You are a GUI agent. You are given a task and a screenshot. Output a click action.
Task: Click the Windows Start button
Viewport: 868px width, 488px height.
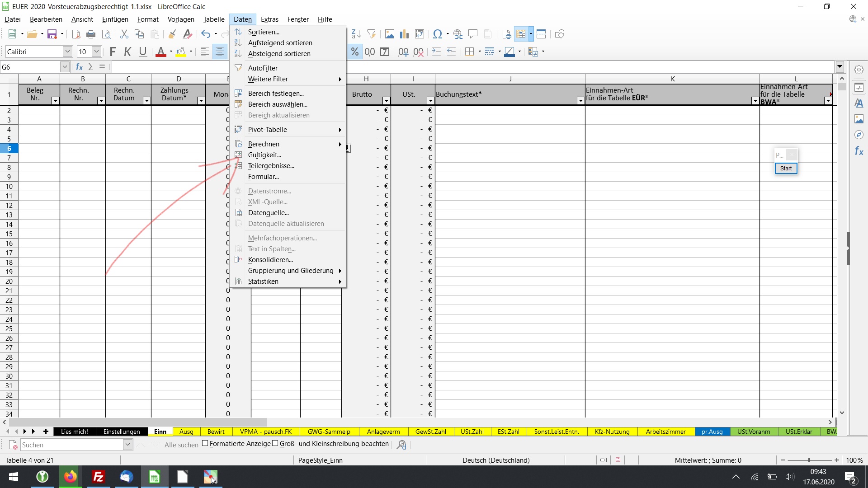[x=14, y=477]
